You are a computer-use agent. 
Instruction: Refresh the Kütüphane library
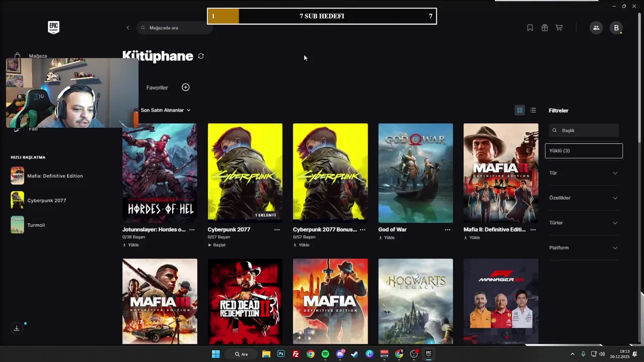[x=201, y=56]
